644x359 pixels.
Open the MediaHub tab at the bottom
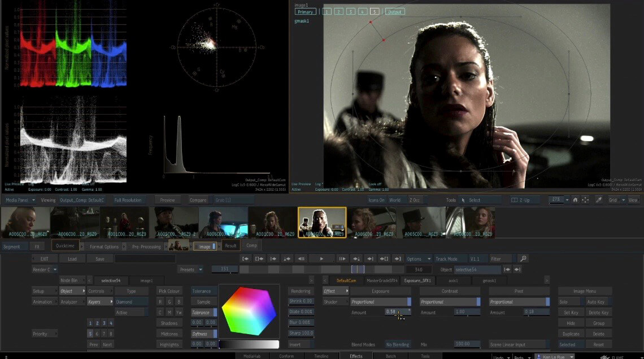click(x=253, y=356)
